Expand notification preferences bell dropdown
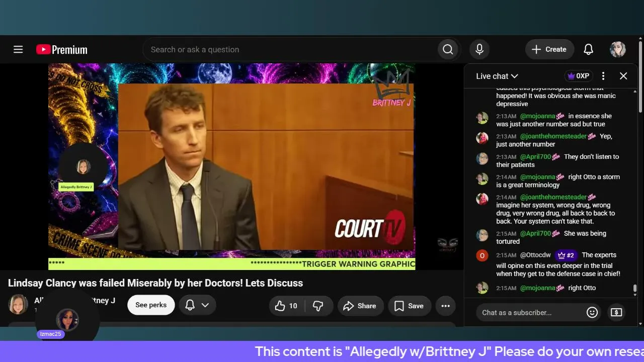The height and width of the screenshot is (362, 644). click(x=197, y=305)
